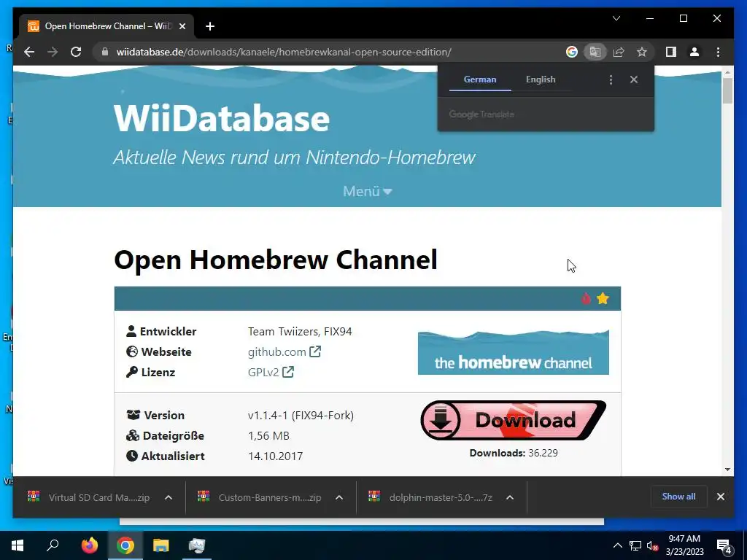Click the address bar URL
This screenshot has width=747, height=560.
pos(284,52)
